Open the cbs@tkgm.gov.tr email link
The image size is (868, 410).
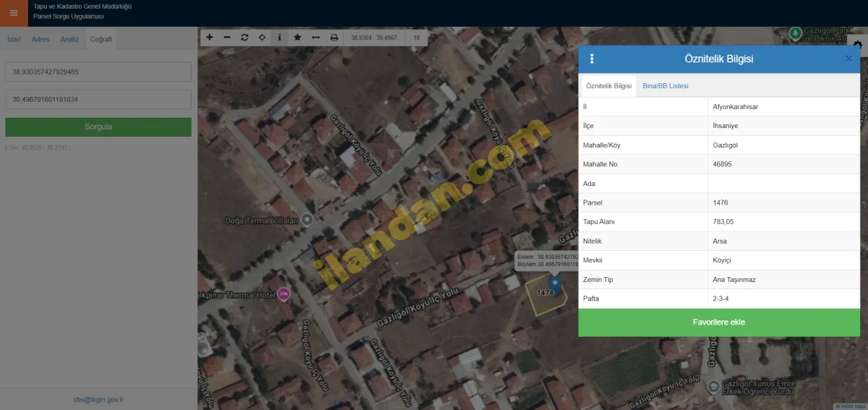pyautogui.click(x=98, y=399)
